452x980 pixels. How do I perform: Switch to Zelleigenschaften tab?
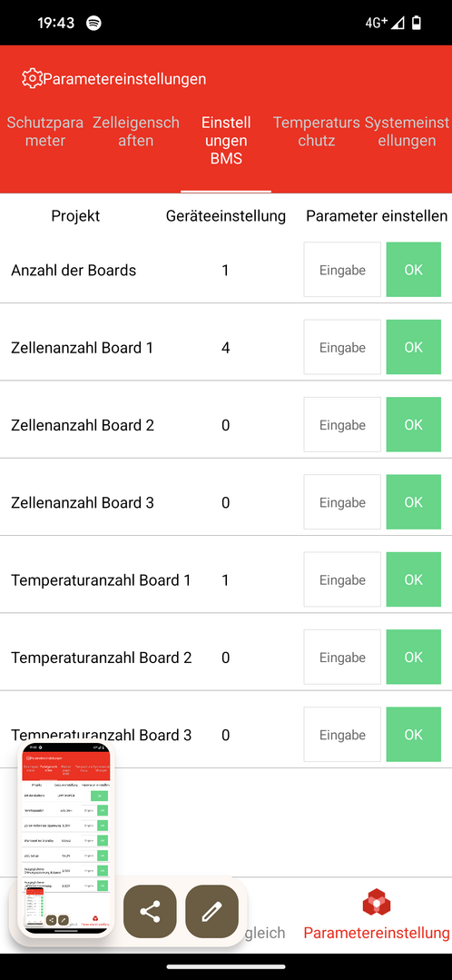coord(136,132)
